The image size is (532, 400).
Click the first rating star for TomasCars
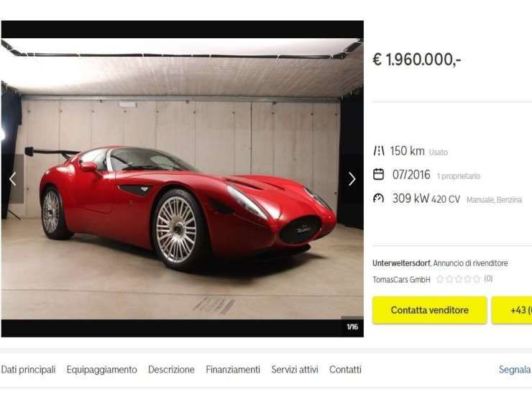tap(440, 279)
